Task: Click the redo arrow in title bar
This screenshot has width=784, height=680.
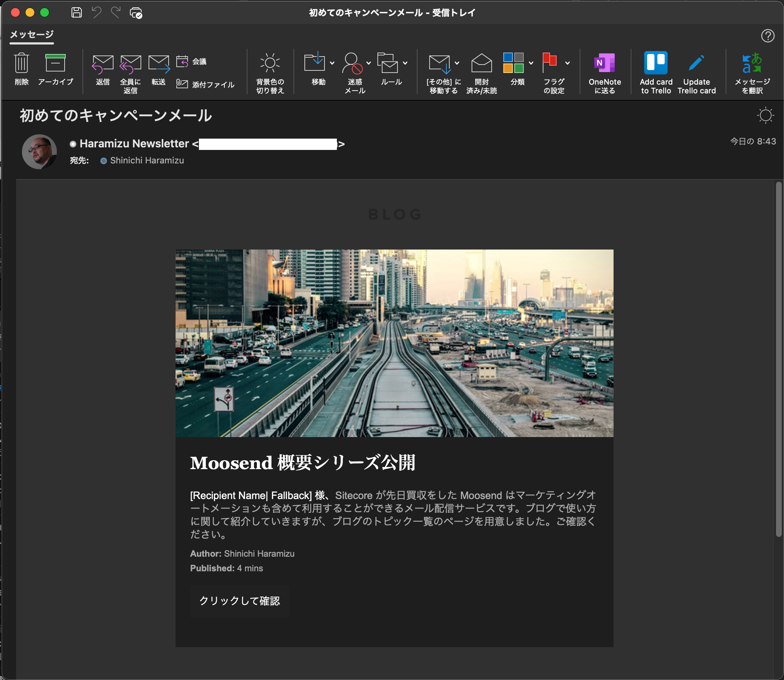Action: pyautogui.click(x=116, y=12)
